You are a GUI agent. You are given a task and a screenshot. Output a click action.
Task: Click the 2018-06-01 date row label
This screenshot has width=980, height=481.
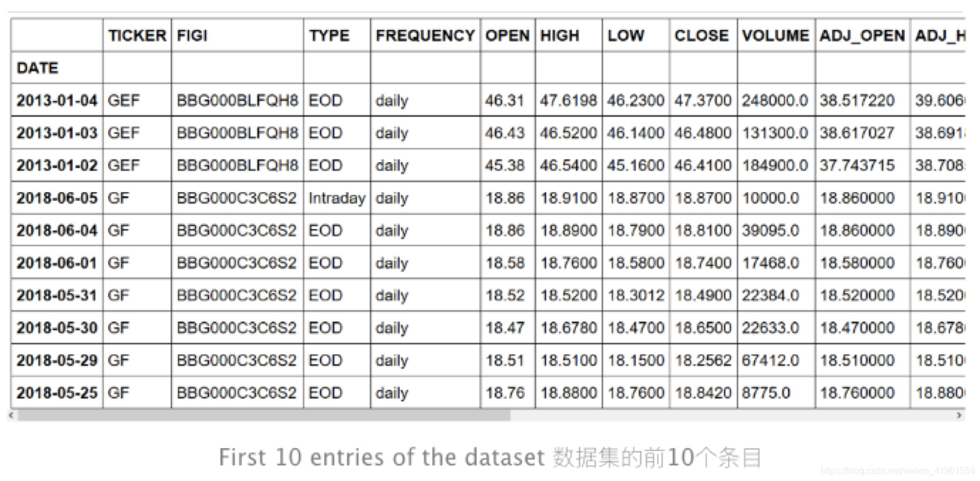(x=57, y=263)
